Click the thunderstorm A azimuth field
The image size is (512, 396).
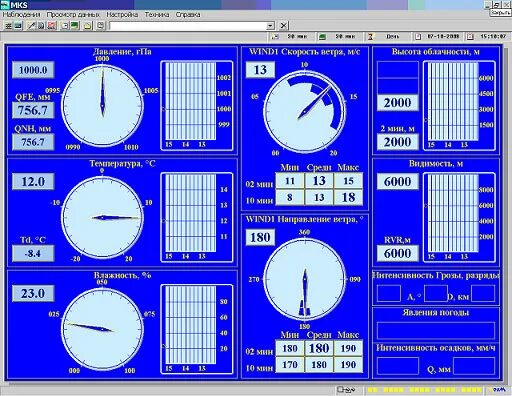click(x=436, y=293)
